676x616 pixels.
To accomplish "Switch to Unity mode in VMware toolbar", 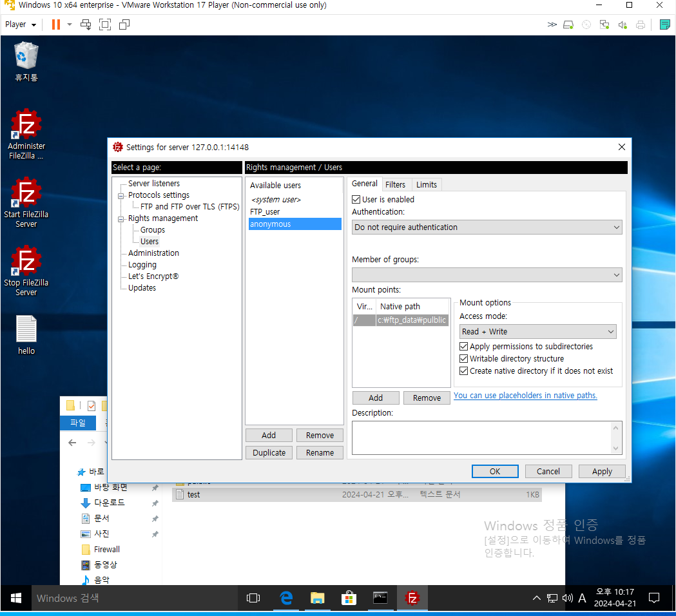I will [124, 24].
